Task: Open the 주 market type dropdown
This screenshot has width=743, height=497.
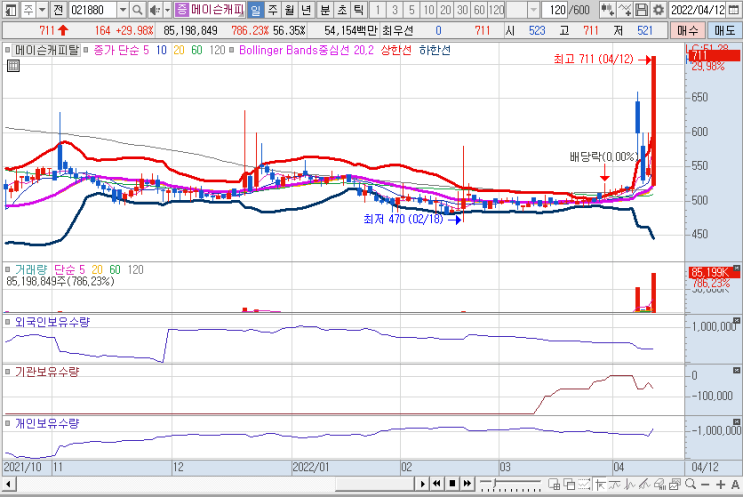Action: (x=42, y=9)
